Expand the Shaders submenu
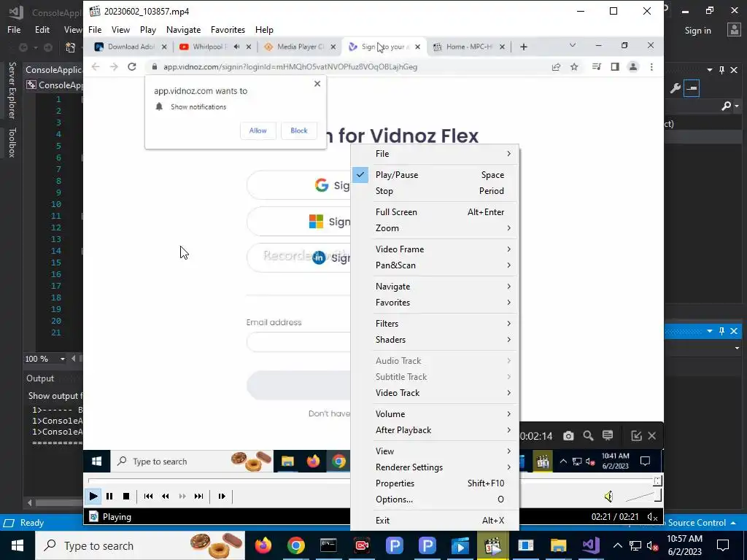The image size is (747, 560). [x=435, y=340]
